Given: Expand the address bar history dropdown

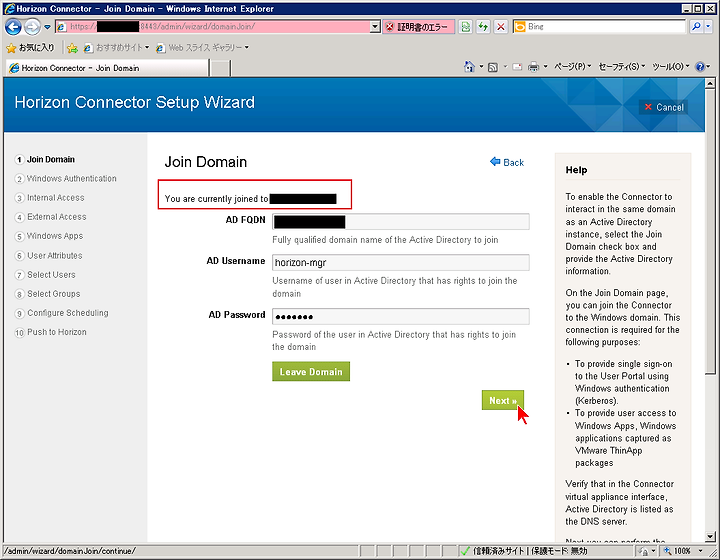Looking at the screenshot, I should [375, 27].
